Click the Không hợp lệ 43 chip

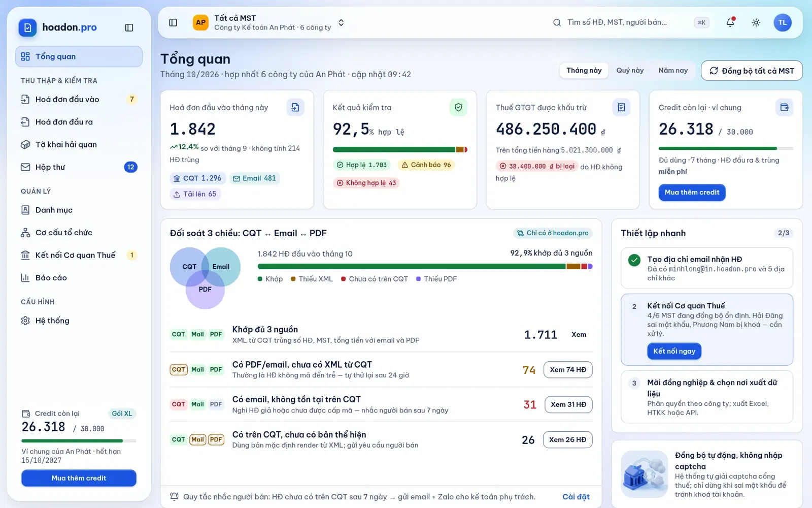pos(366,183)
